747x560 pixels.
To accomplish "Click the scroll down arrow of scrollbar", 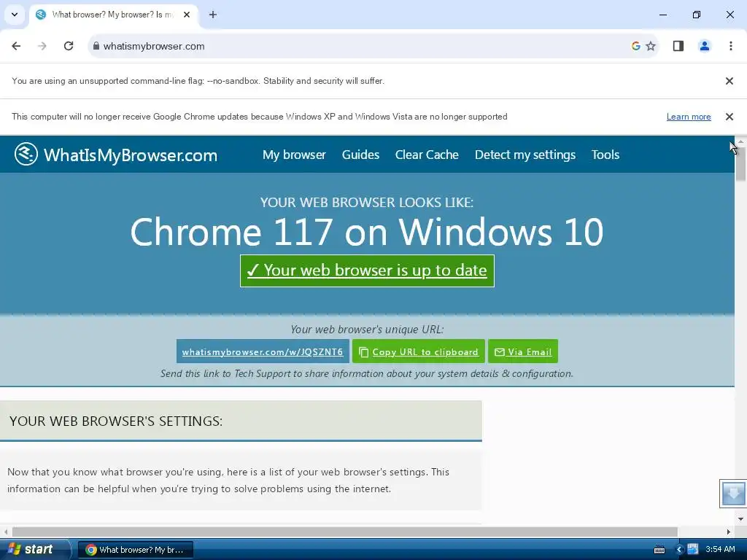I will (x=741, y=518).
